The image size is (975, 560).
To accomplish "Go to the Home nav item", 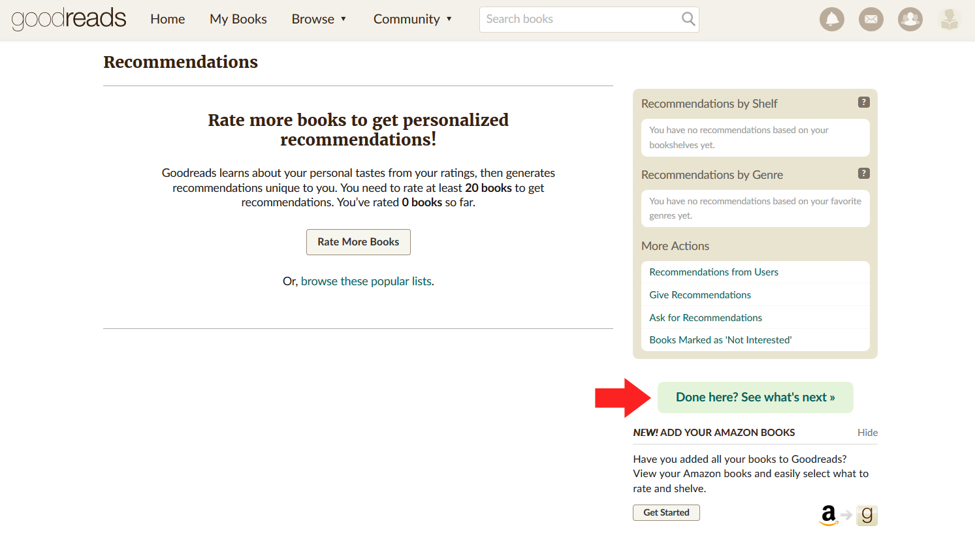I will (x=167, y=19).
